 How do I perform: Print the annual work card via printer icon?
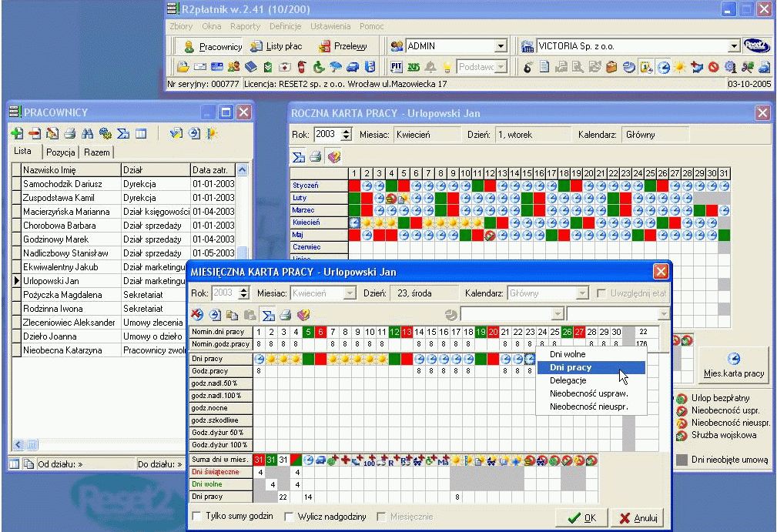click(x=316, y=157)
